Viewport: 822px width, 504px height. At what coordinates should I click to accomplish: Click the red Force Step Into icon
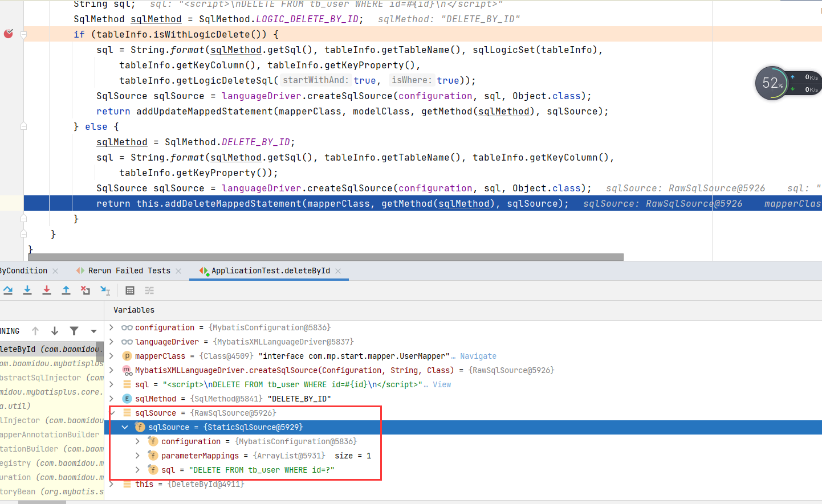pyautogui.click(x=47, y=290)
